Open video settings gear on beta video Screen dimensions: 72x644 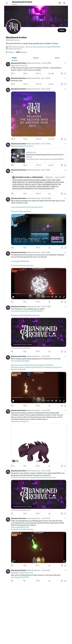click(x=56, y=297)
